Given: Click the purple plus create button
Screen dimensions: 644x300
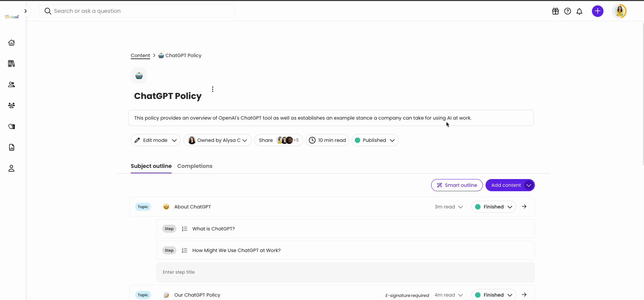Looking at the screenshot, I should [597, 11].
